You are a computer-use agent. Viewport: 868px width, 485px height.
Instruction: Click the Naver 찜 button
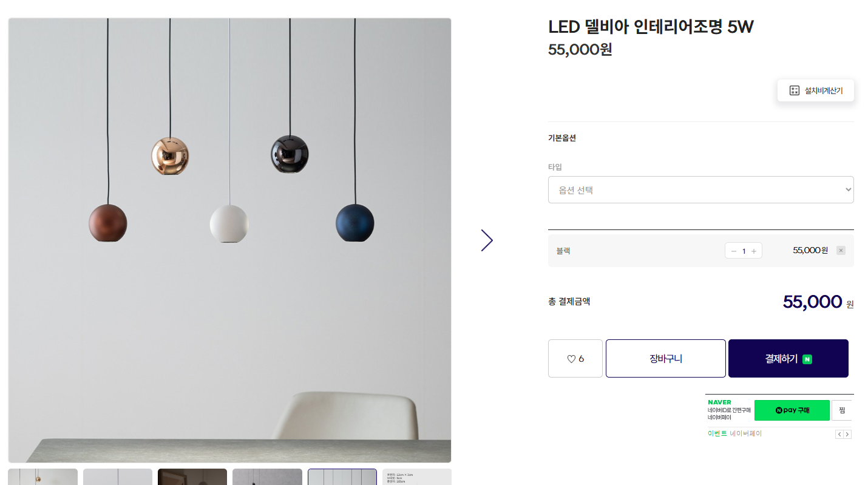842,410
